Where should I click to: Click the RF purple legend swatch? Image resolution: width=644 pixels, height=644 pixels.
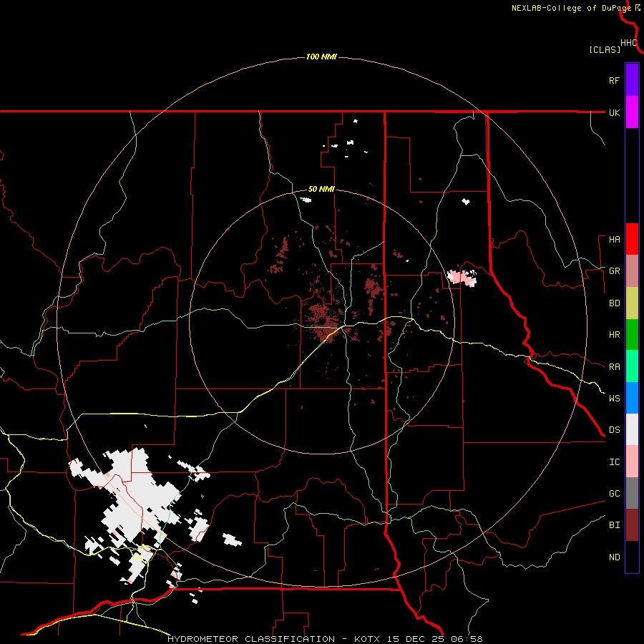pos(632,79)
